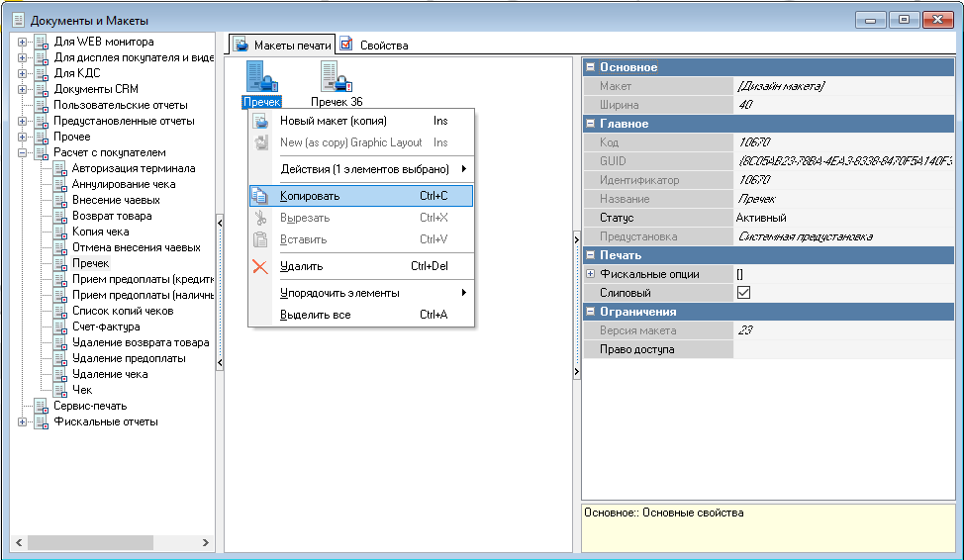Select Возврат товара in the tree
964x560 pixels.
pyautogui.click(x=112, y=216)
